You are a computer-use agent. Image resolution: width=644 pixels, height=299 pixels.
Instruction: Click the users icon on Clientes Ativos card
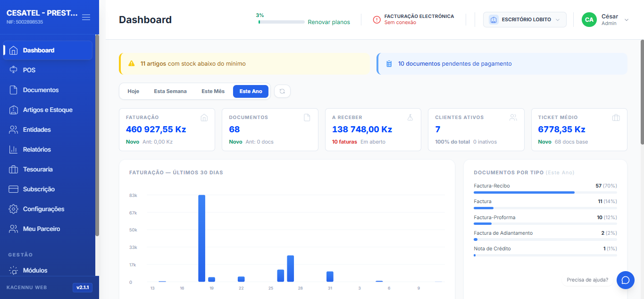pos(513,118)
